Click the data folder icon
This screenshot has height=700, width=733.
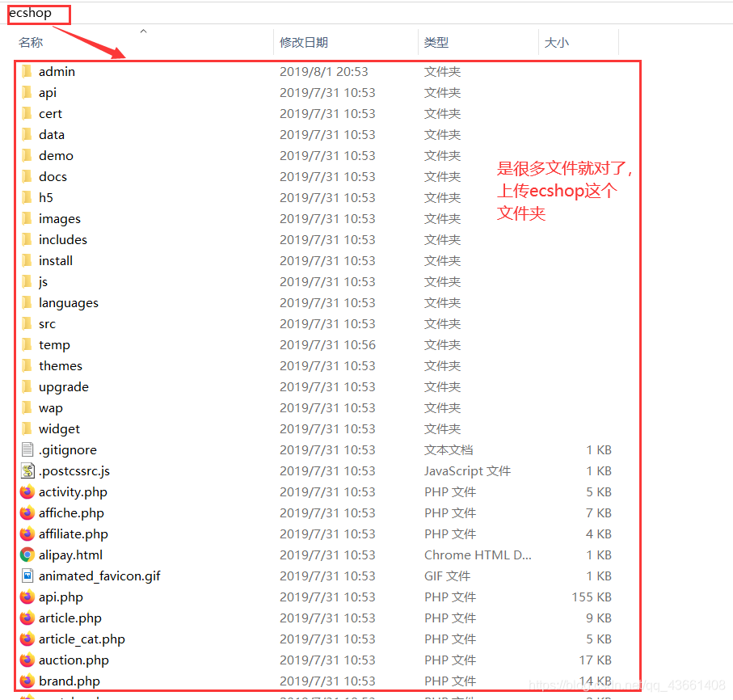click(27, 135)
